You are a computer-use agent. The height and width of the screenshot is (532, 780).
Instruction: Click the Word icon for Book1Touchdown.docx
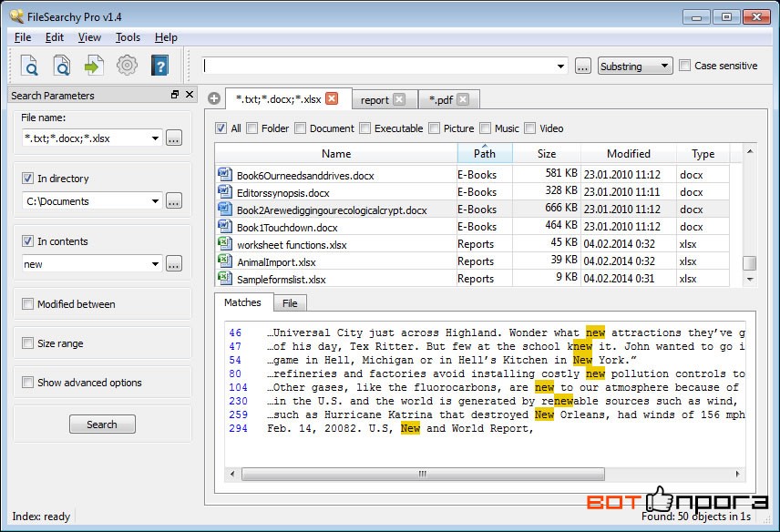tap(225, 226)
